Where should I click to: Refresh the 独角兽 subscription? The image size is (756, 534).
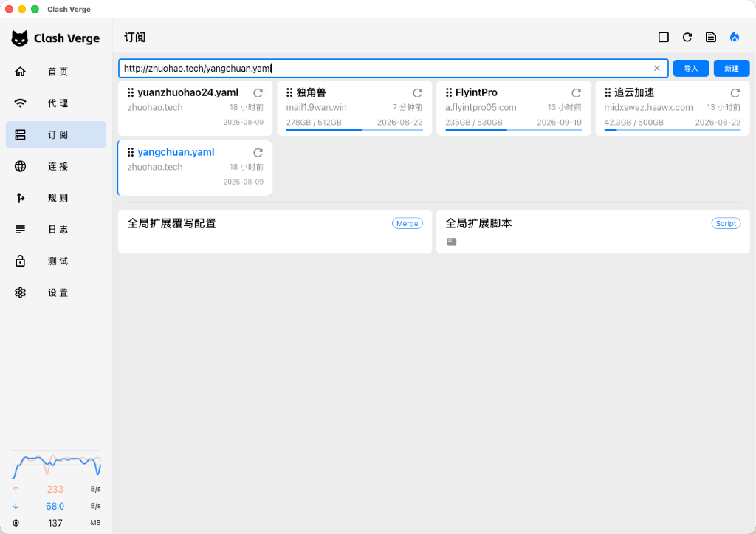(417, 92)
